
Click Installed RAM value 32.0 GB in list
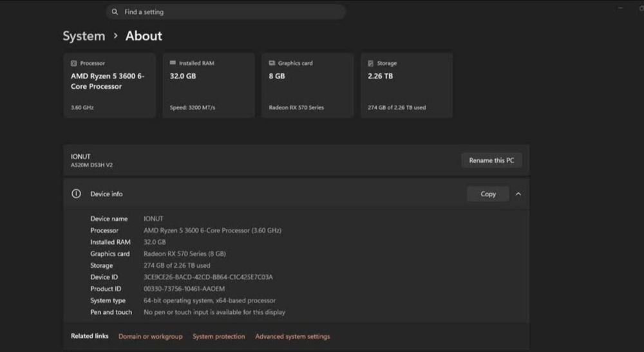[155, 242]
